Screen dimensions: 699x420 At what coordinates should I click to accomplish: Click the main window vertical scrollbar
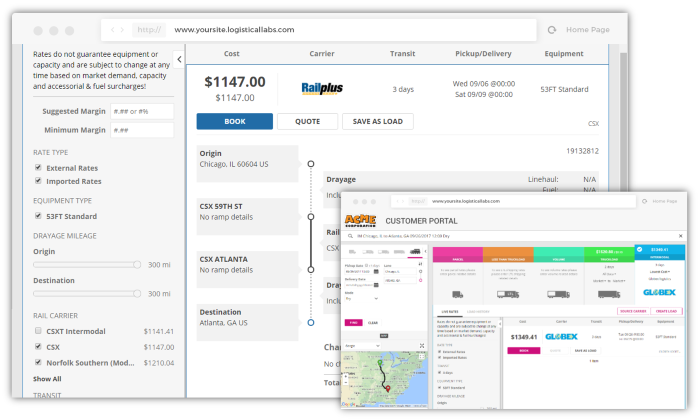(x=623, y=120)
